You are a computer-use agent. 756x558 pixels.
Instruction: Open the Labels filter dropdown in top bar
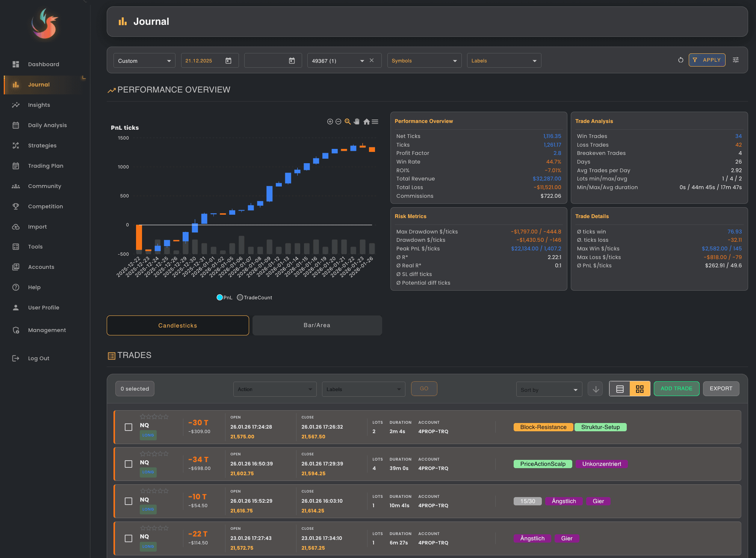pos(504,61)
